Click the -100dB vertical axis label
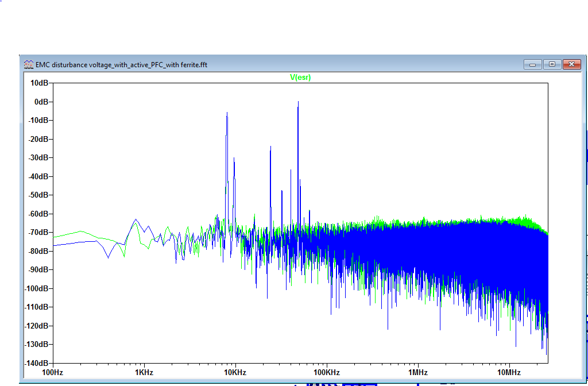588x386 pixels. pyautogui.click(x=37, y=288)
